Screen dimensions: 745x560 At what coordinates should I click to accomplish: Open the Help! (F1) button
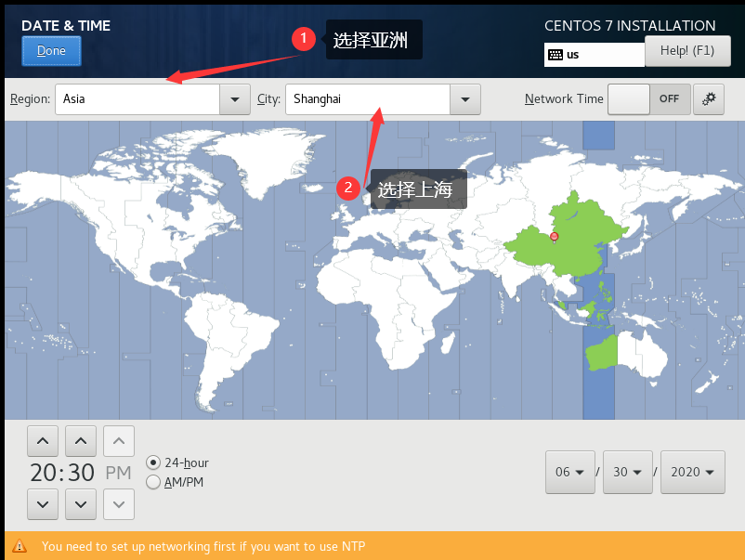pyautogui.click(x=687, y=51)
